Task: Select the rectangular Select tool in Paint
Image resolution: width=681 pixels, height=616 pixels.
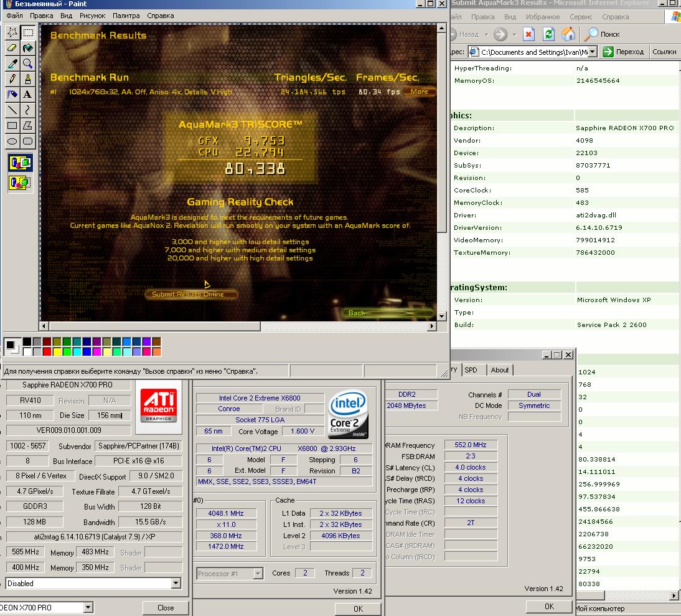Action: 28,32
